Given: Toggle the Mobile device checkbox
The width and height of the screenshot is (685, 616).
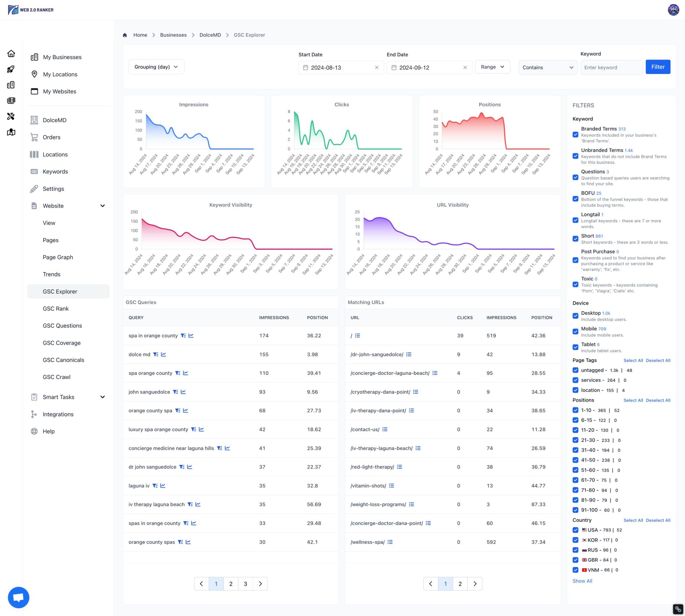Looking at the screenshot, I should tap(575, 332).
